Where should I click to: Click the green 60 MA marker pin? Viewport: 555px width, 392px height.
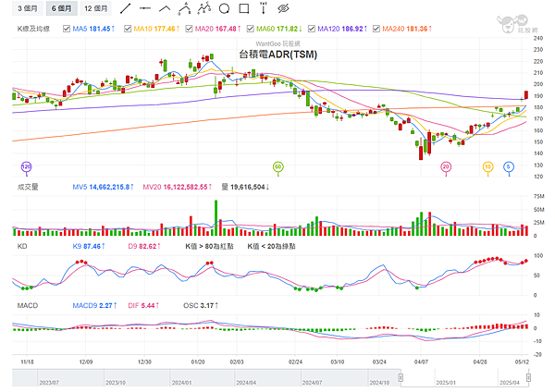[x=278, y=167]
